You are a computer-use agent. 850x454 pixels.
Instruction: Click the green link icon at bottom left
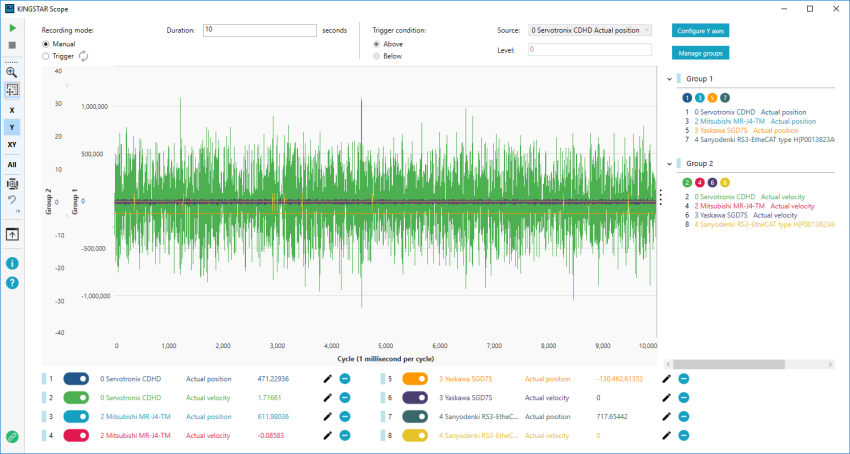click(12, 436)
